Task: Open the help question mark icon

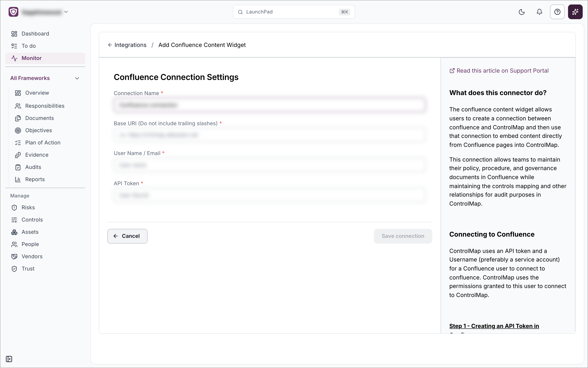Action: pyautogui.click(x=557, y=12)
